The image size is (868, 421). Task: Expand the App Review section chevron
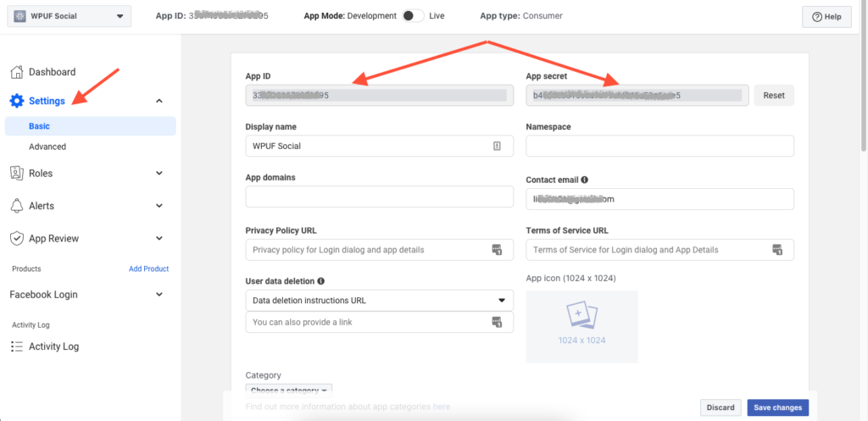[159, 238]
